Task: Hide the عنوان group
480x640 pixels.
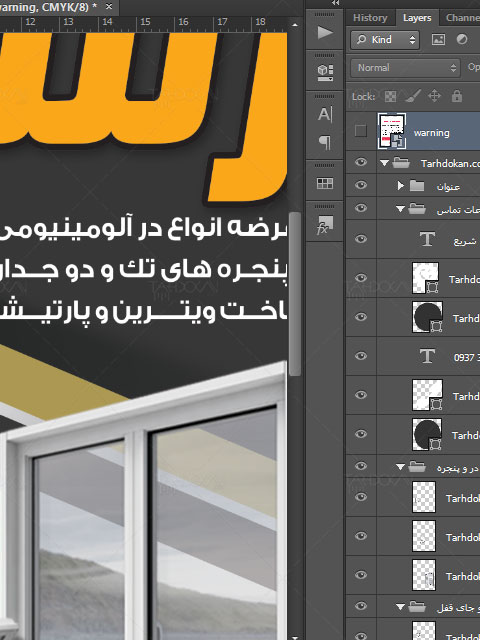Action: tap(361, 185)
